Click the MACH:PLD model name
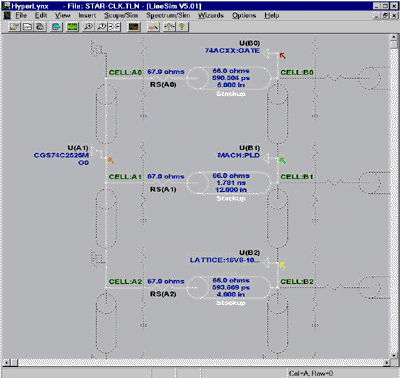This screenshot has height=378, width=400. click(x=238, y=155)
